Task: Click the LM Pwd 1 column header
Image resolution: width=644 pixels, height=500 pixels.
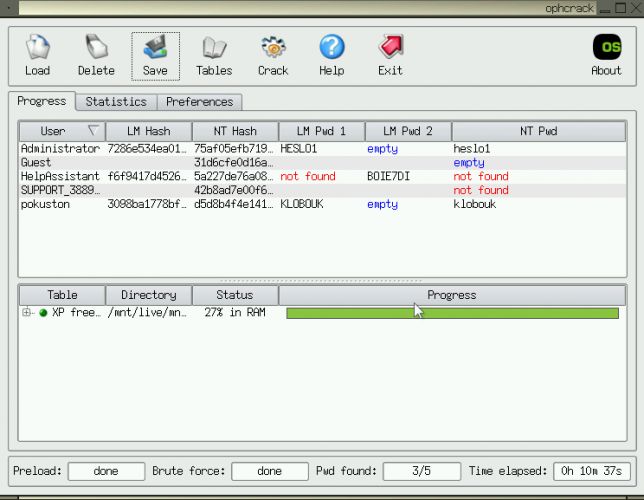Action: point(322,131)
